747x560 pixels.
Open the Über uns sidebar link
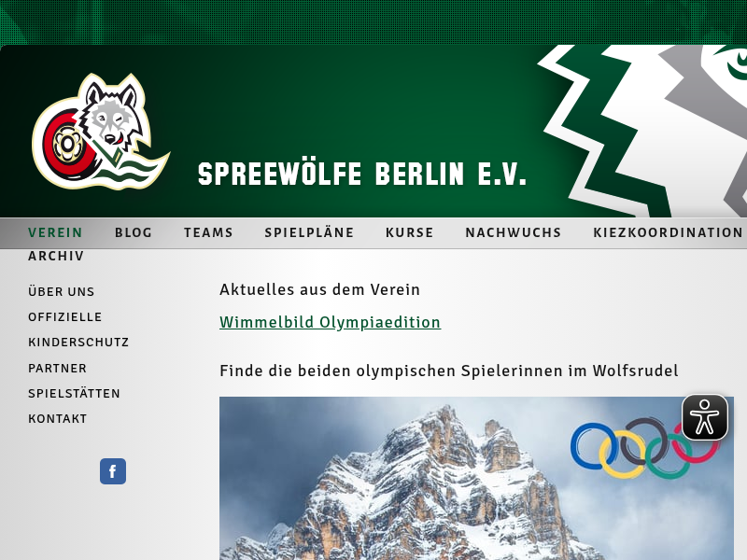[62, 291]
